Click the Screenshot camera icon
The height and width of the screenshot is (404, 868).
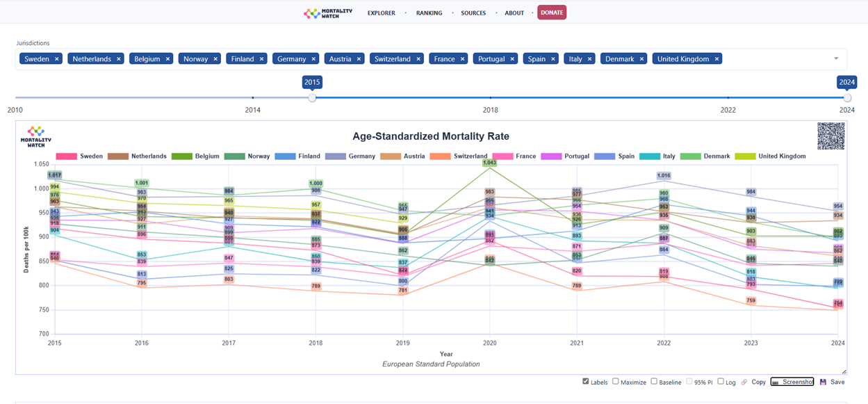click(x=776, y=382)
